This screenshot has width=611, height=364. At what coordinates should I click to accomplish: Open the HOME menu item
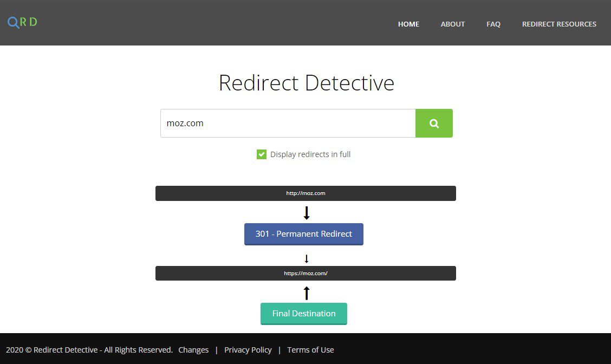[x=408, y=24]
